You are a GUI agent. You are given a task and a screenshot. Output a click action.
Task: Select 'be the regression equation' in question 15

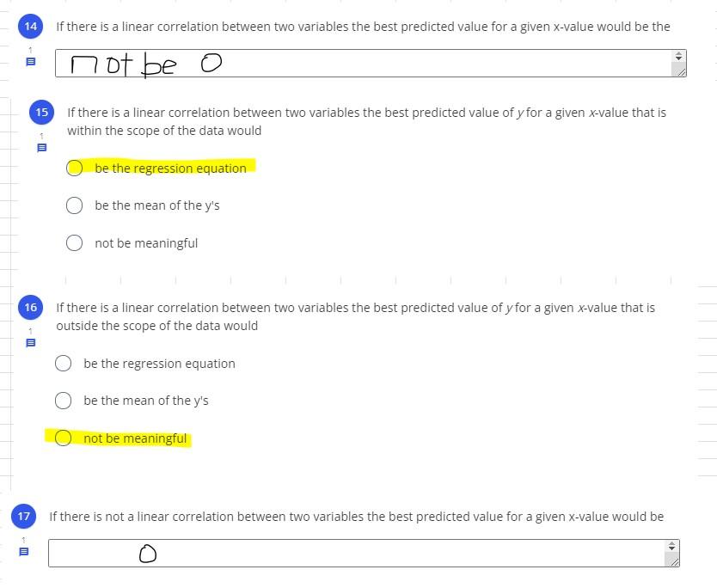click(75, 168)
